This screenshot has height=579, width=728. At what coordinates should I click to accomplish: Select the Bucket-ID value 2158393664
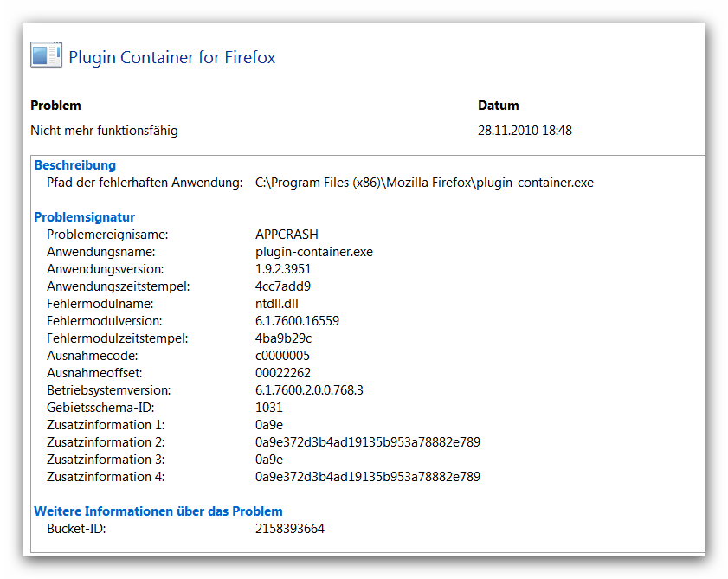point(290,529)
